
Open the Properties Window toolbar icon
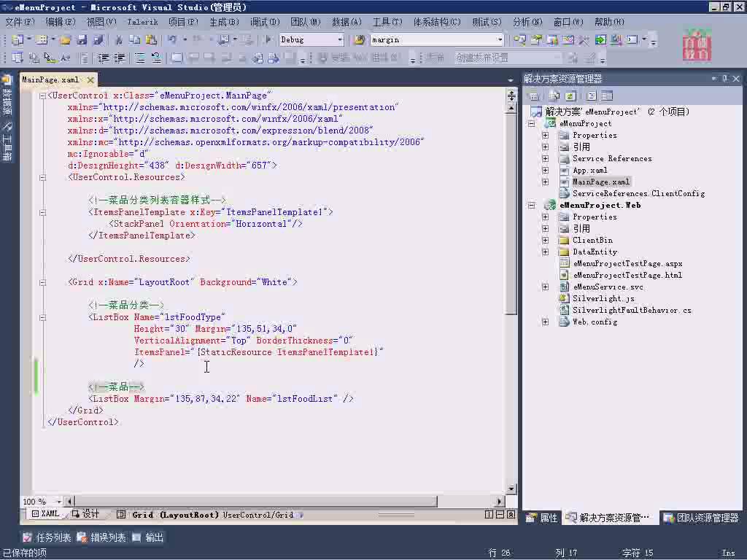click(x=536, y=40)
